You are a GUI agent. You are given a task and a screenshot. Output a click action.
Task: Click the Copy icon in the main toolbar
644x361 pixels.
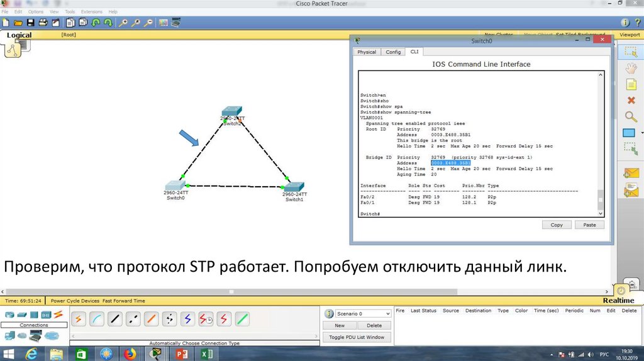coord(70,23)
